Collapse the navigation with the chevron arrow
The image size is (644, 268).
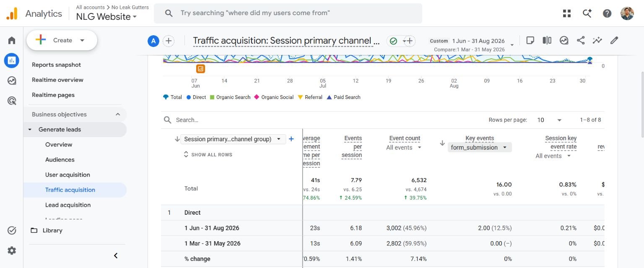[x=116, y=255]
